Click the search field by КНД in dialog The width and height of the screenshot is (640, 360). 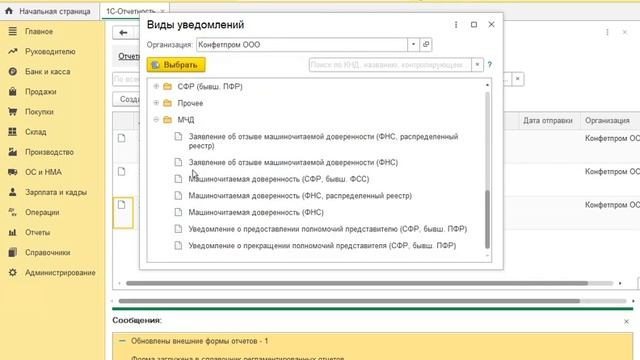390,64
